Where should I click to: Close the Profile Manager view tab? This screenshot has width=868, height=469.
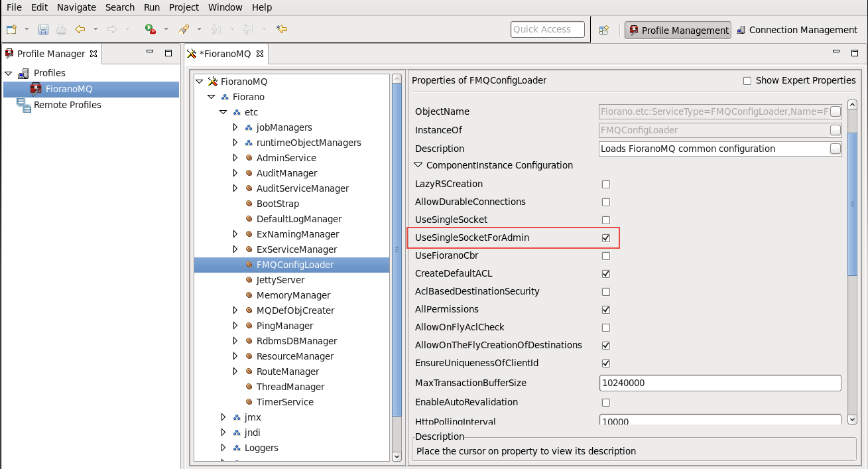[x=93, y=54]
